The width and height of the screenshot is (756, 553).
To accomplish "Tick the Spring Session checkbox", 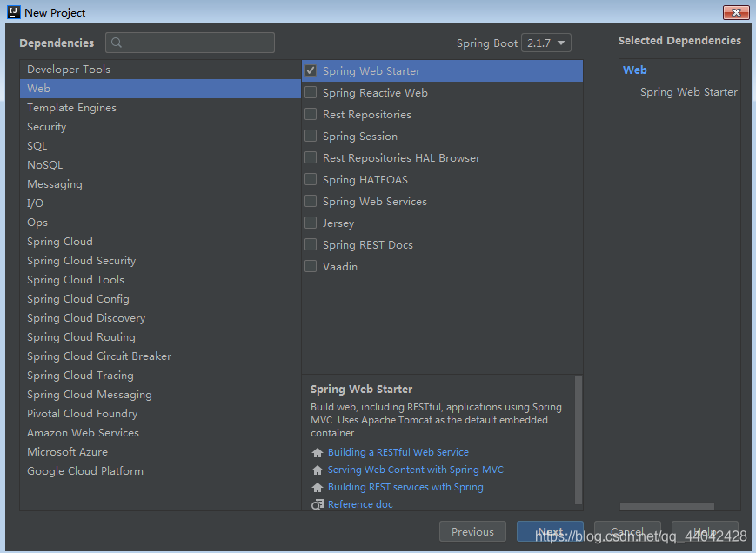I will click(311, 136).
